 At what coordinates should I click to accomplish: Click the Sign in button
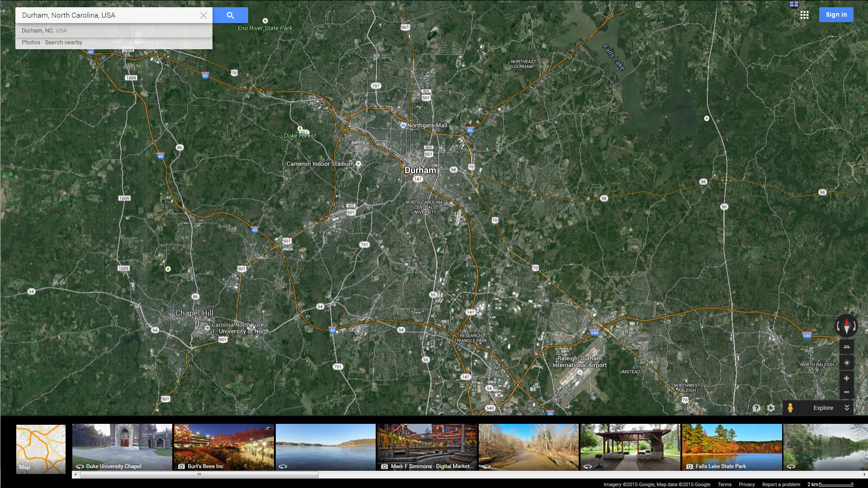click(x=836, y=15)
